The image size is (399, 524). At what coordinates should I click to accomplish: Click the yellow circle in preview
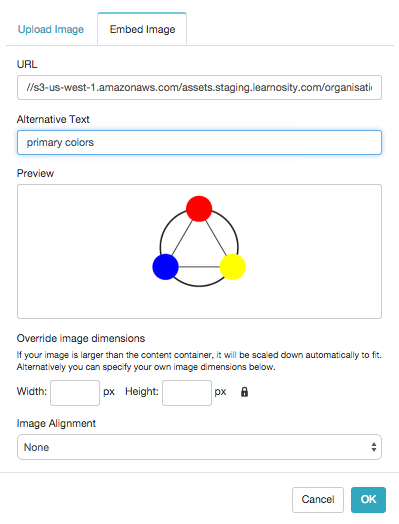pyautogui.click(x=233, y=267)
